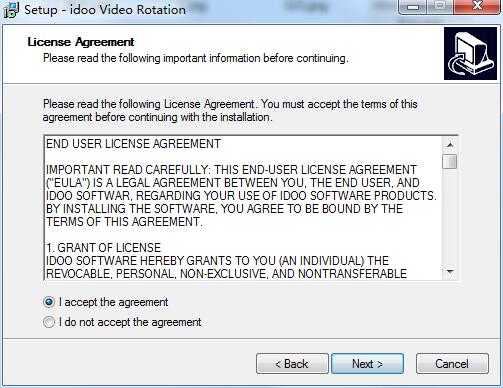Click the computer installer image in header
The width and height of the screenshot is (503, 388).
(x=470, y=54)
